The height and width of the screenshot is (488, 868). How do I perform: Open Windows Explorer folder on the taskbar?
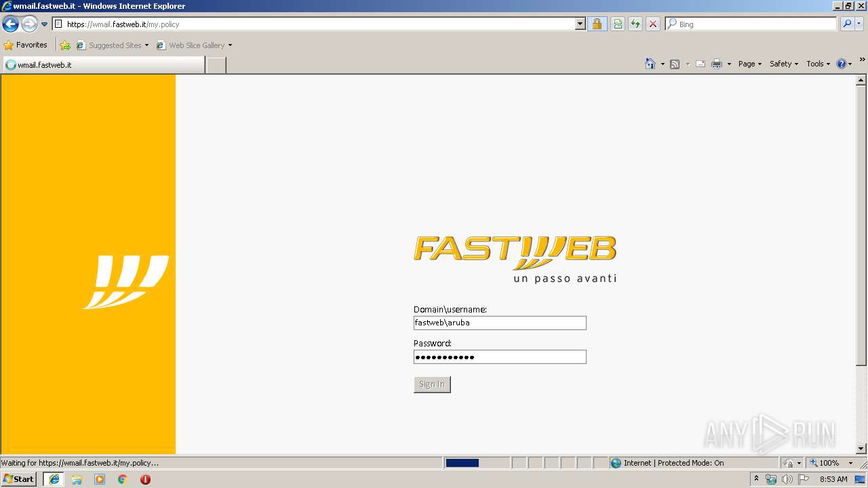pos(77,479)
